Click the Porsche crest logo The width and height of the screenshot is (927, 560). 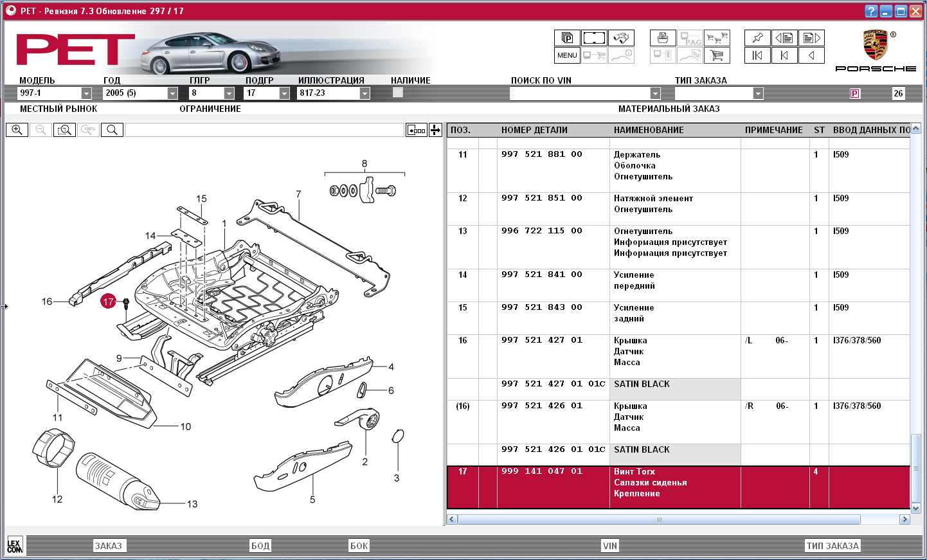pyautogui.click(x=875, y=46)
